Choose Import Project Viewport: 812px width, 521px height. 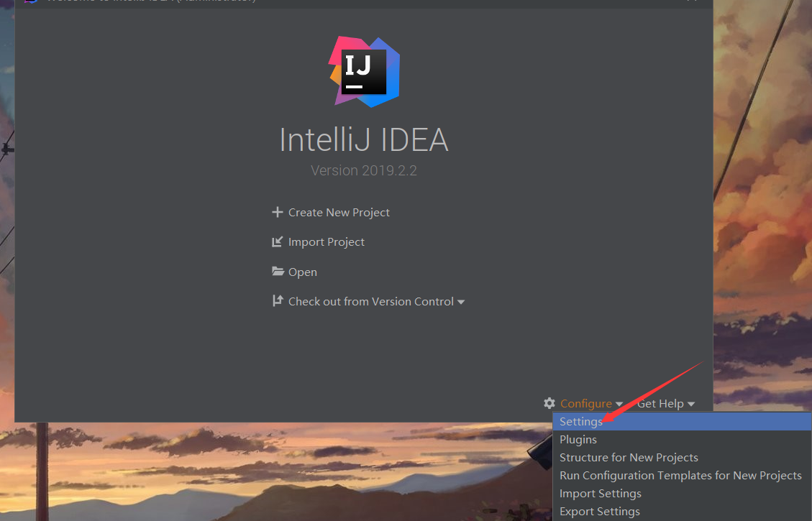pyautogui.click(x=327, y=241)
